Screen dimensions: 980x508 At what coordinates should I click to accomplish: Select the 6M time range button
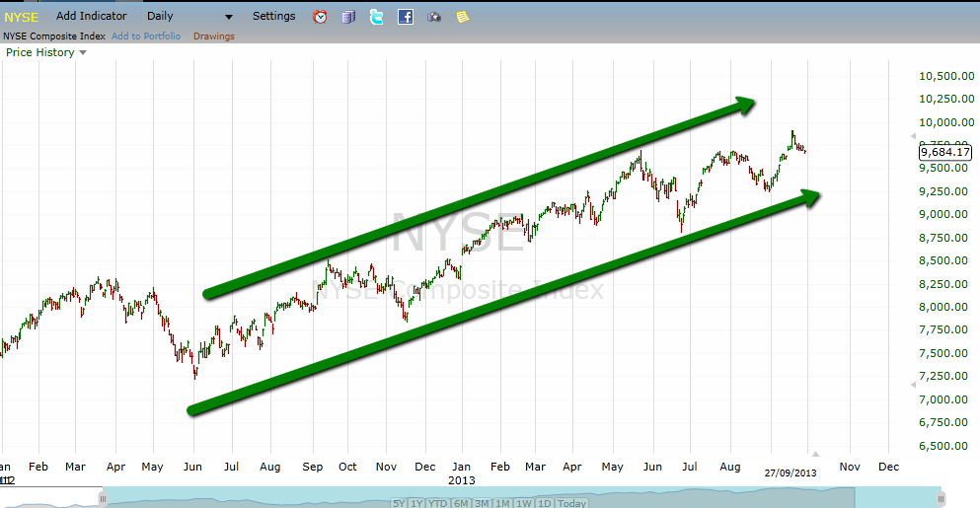[463, 503]
